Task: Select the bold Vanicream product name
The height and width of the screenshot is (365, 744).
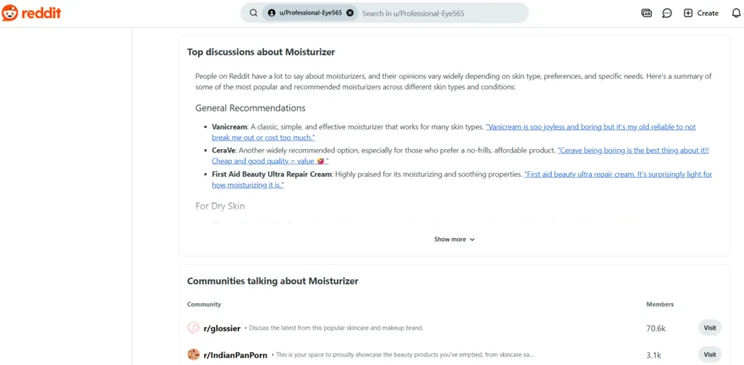Action: pyautogui.click(x=229, y=127)
